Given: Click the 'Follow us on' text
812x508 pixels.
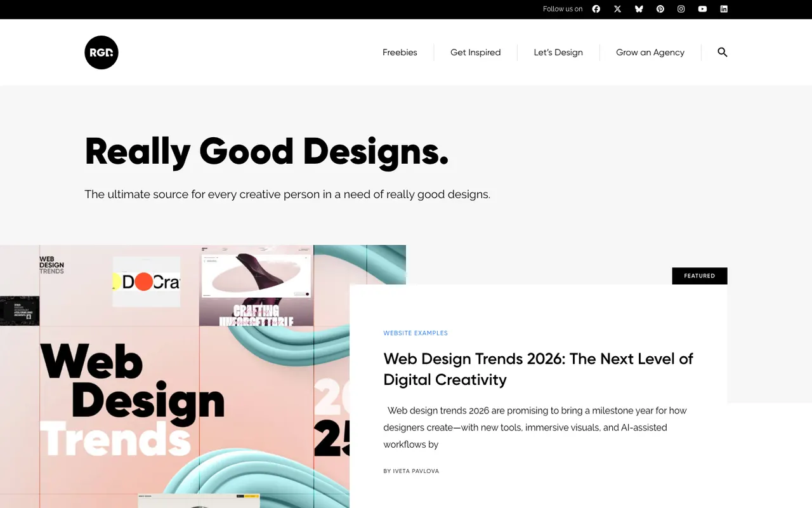Looking at the screenshot, I should pos(563,9).
